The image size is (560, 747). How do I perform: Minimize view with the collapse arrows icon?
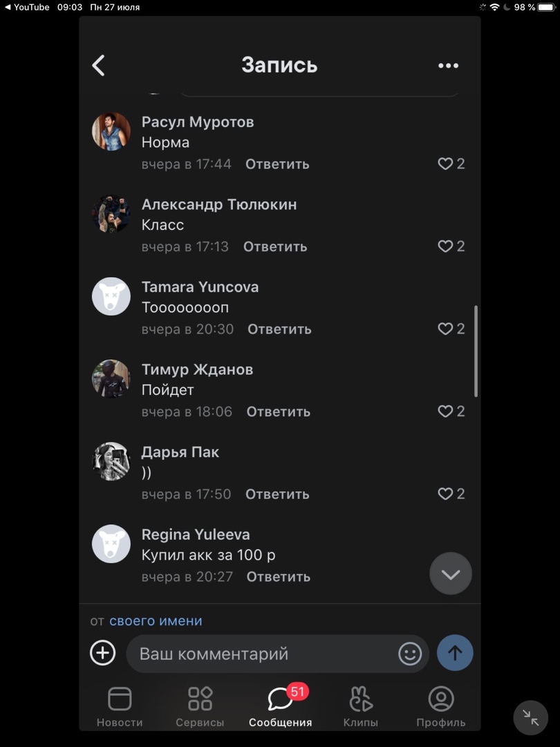530,717
